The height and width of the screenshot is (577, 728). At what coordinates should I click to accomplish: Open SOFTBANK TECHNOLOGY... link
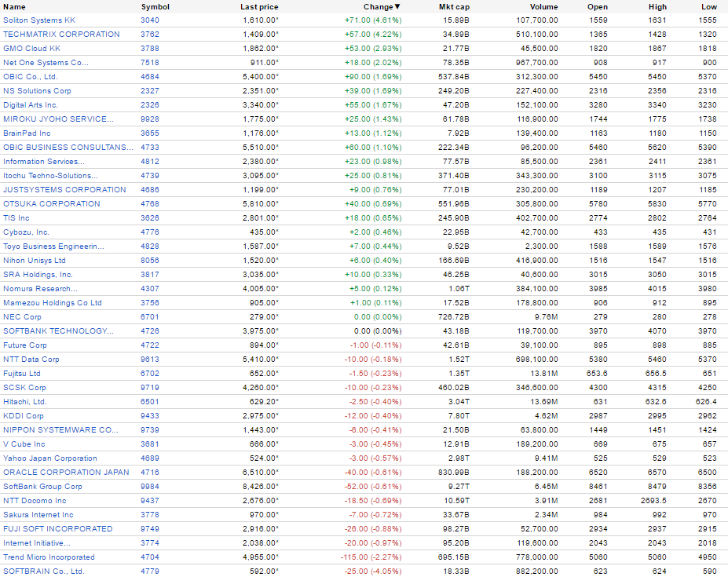coord(58,331)
